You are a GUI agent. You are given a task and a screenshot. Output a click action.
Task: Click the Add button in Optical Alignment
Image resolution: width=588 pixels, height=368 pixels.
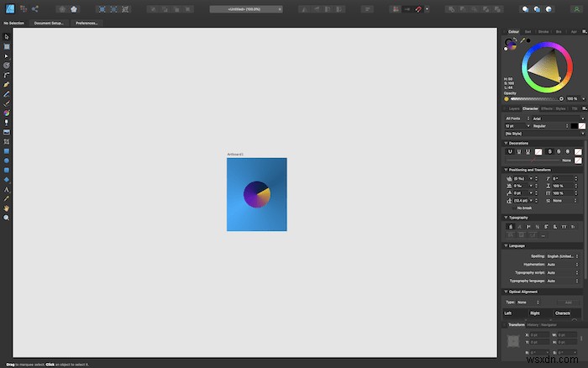tap(568, 302)
